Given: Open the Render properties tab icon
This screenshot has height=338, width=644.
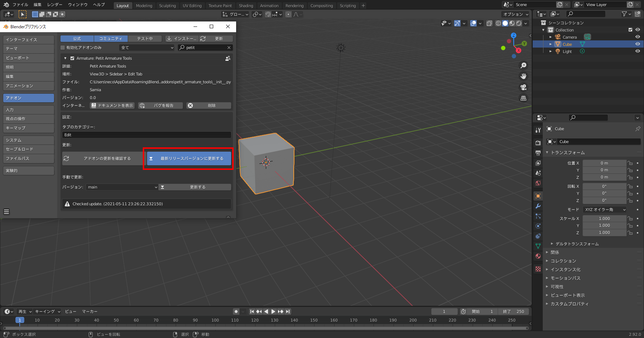Looking at the screenshot, I should tap(538, 143).
